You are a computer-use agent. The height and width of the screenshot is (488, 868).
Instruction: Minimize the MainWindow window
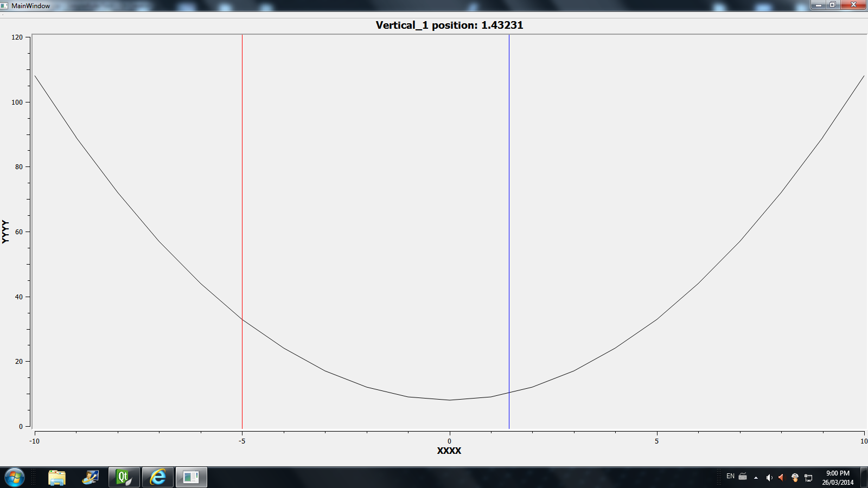click(x=818, y=5)
